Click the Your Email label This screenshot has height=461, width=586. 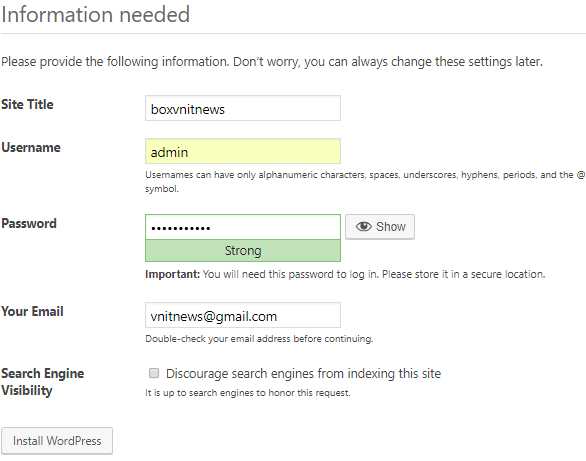pos(32,312)
